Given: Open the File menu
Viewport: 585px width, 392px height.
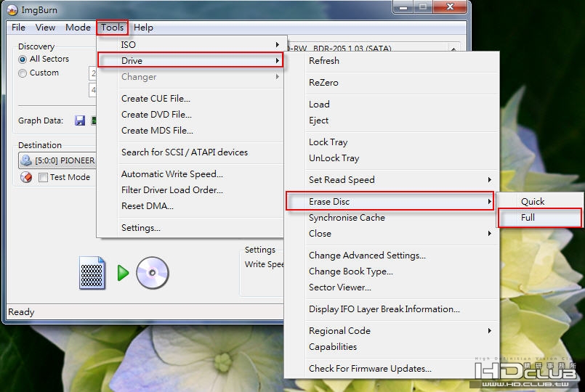Looking at the screenshot, I should pos(18,28).
